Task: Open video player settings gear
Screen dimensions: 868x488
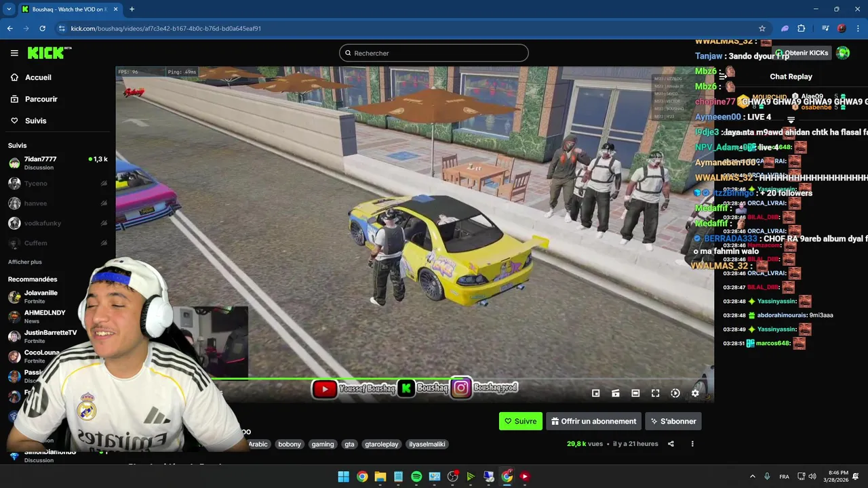Action: click(695, 393)
